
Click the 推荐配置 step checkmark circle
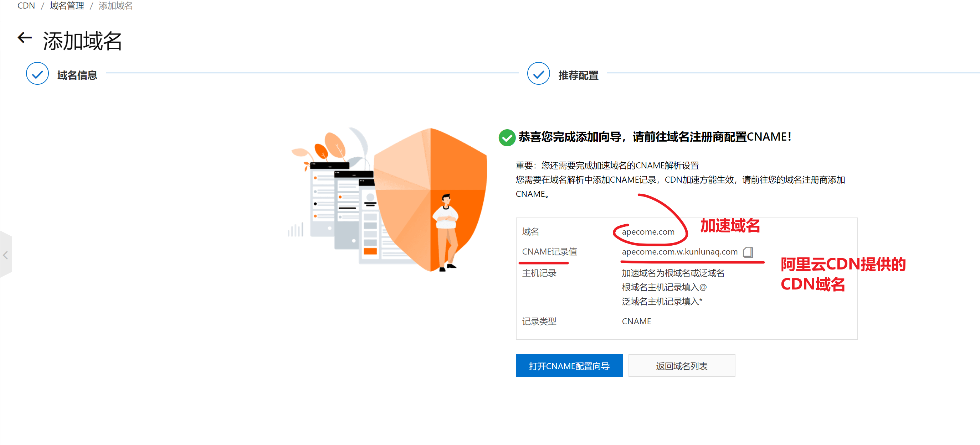click(x=538, y=74)
